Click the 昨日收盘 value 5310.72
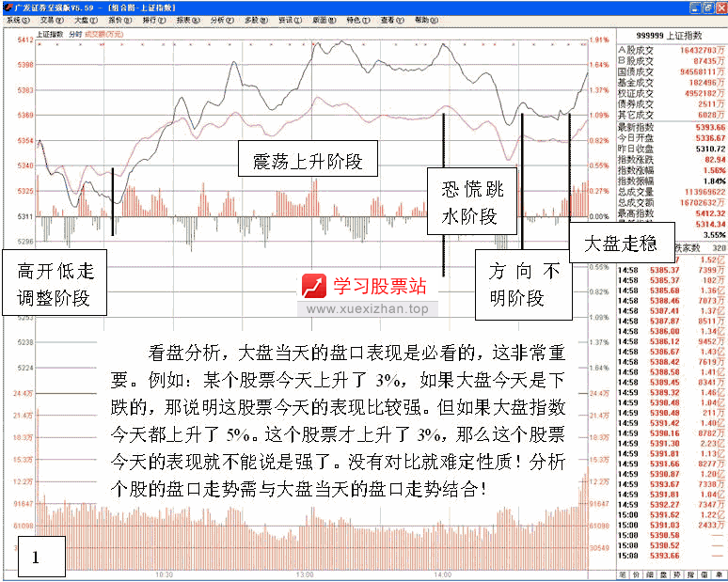Screen dimensions: 728x582 [710, 149]
